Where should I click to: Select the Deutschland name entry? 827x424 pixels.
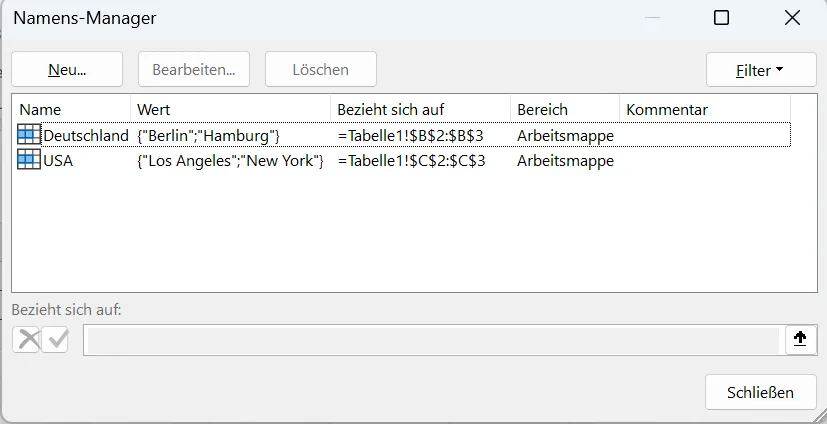[403, 135]
